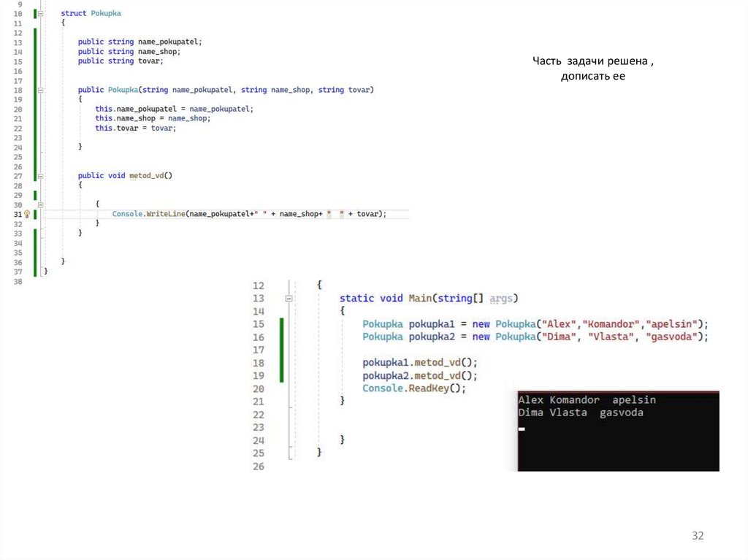Viewport: 748px width, 560px height.
Task: Click line number 38 in the upper gutter
Action: 18,281
